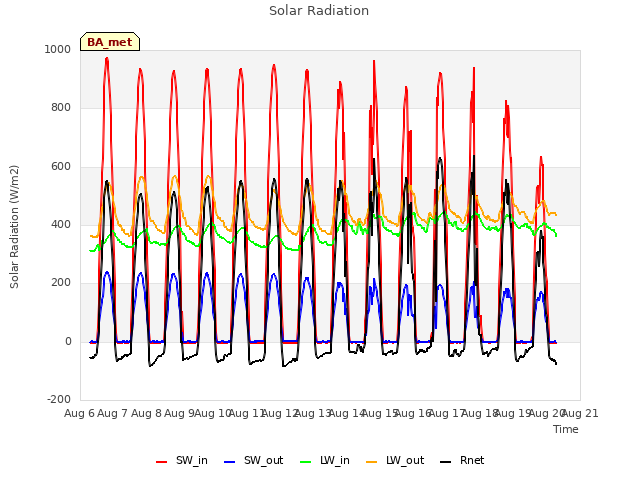Click the Time x-axis title
This screenshot has height=480, width=640.
566,429
